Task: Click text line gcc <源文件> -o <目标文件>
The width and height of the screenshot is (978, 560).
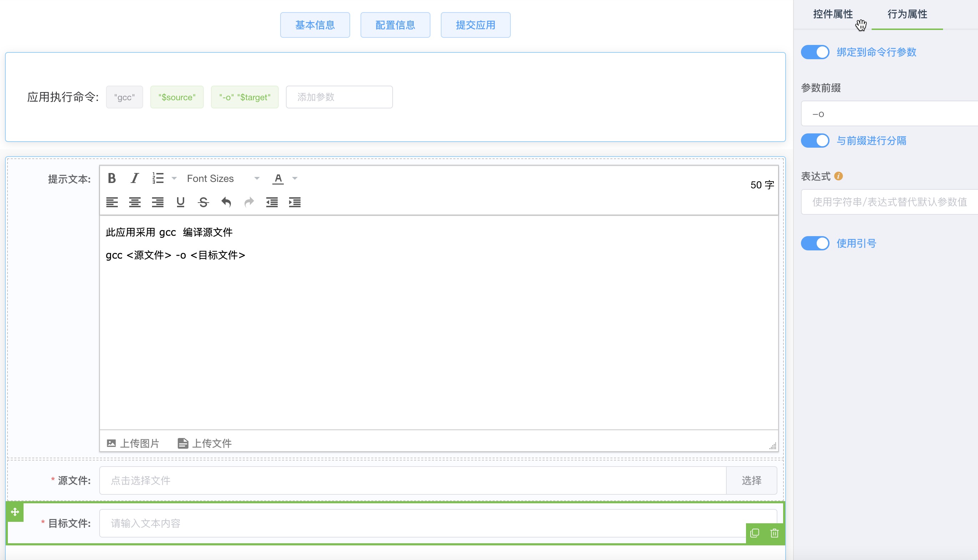Action: coord(176,255)
